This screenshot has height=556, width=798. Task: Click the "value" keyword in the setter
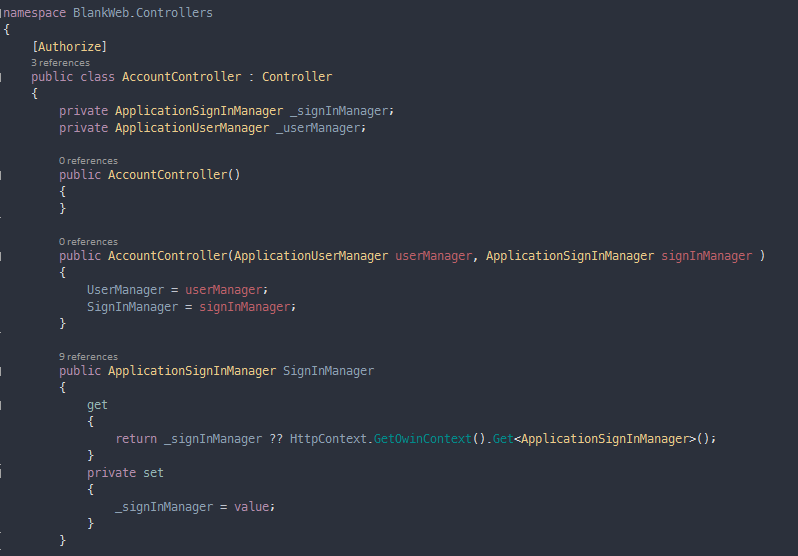[251, 507]
